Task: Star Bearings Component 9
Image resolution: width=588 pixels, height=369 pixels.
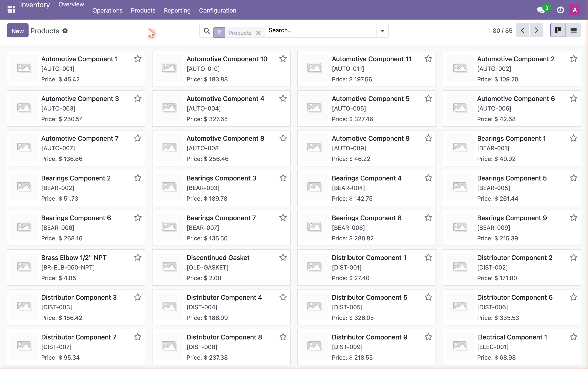Action: pos(573,217)
